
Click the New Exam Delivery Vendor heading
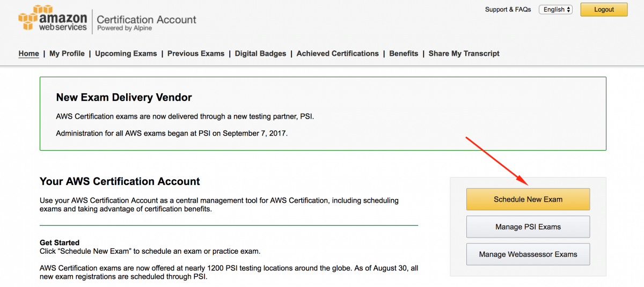click(x=124, y=98)
